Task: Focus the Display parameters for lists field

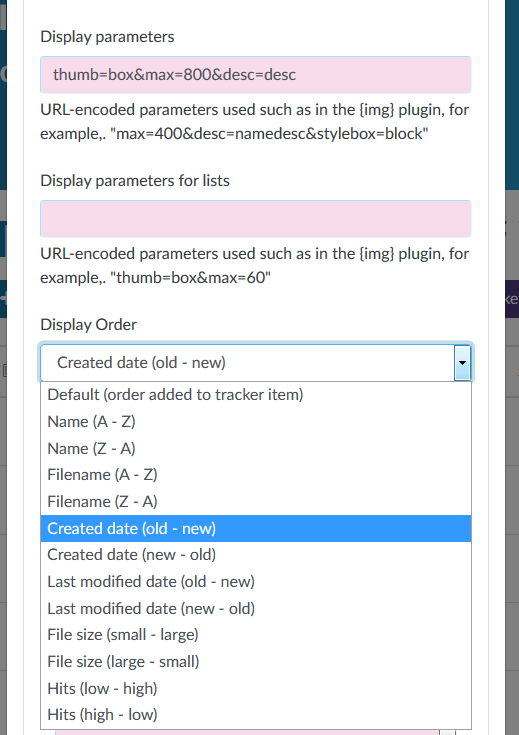Action: click(x=256, y=219)
